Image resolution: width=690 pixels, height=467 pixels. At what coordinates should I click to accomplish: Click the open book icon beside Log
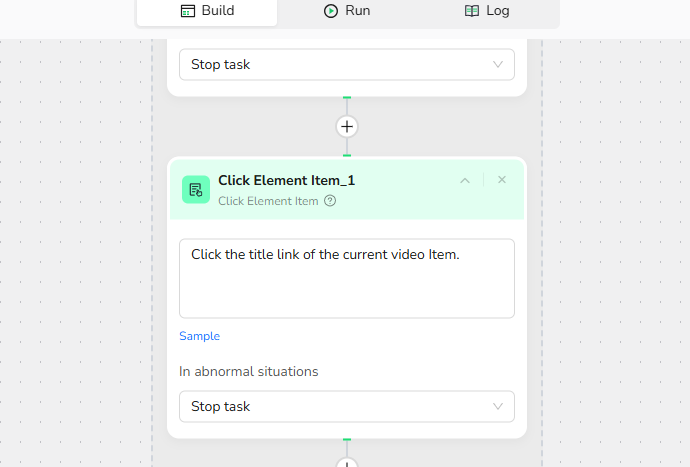click(x=472, y=11)
